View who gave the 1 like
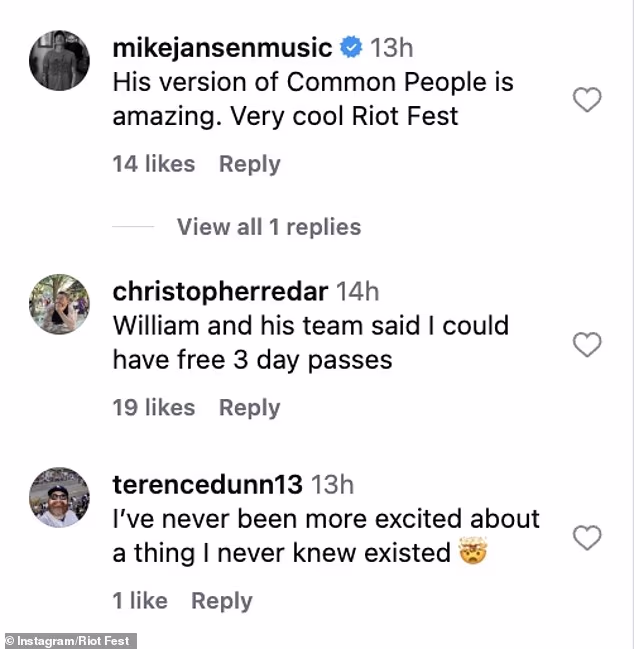 [x=140, y=601]
